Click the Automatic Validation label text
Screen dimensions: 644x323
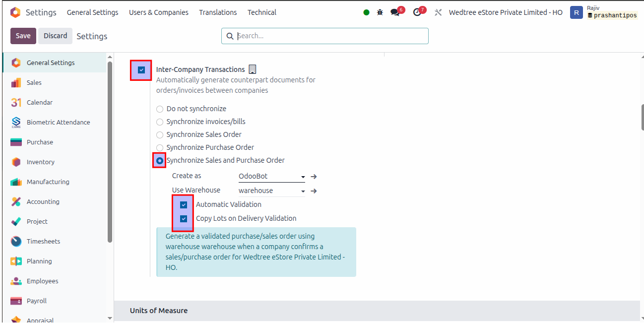[229, 204]
